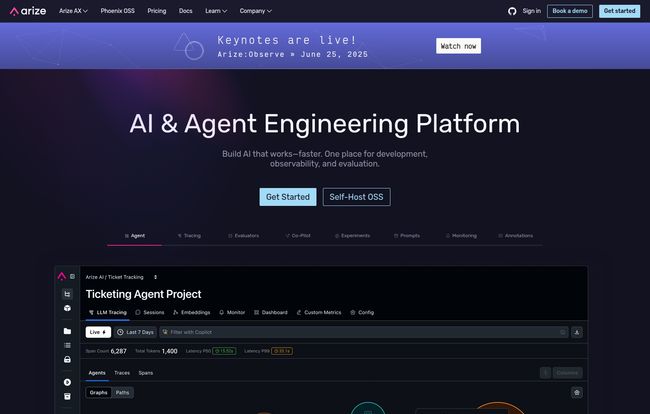Click into Filter with Copilot field
Image resolution: width=650 pixels, height=414 pixels.
tap(364, 332)
